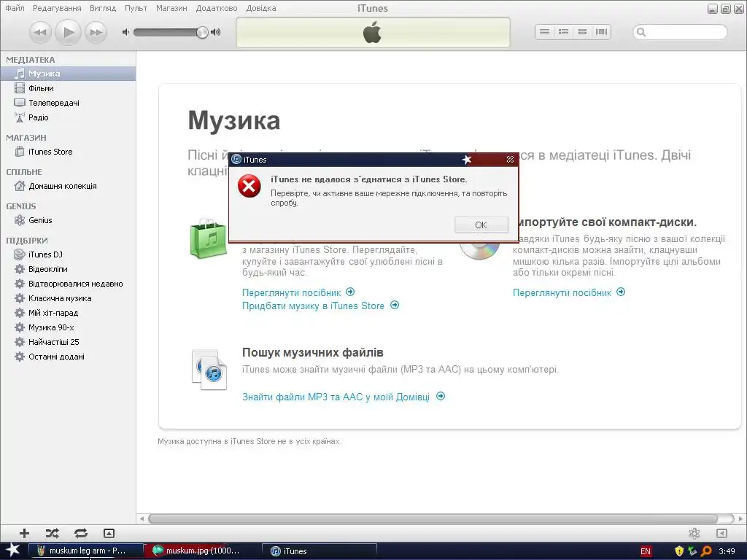Click the loud speaker icon for maximum volume
Screen dimensions: 747x560
(x=216, y=32)
